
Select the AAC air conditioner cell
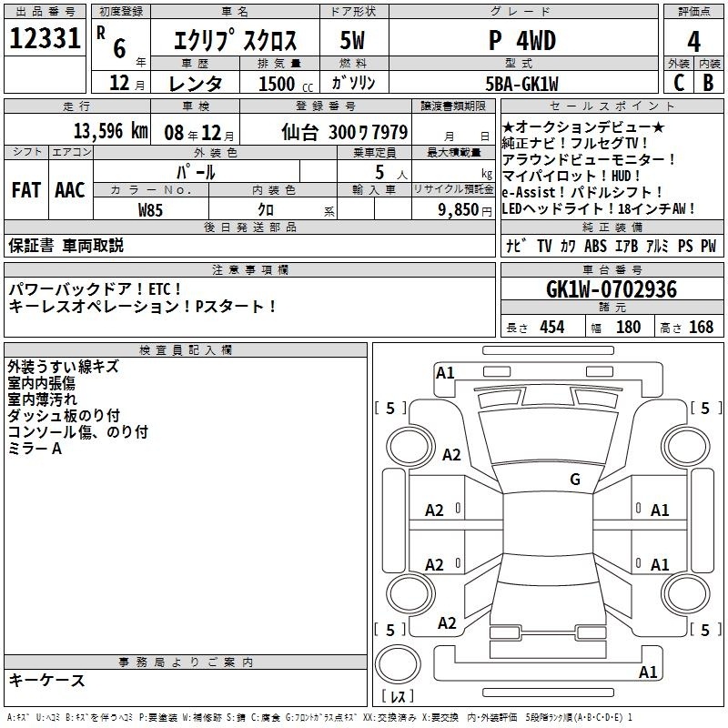[69, 189]
